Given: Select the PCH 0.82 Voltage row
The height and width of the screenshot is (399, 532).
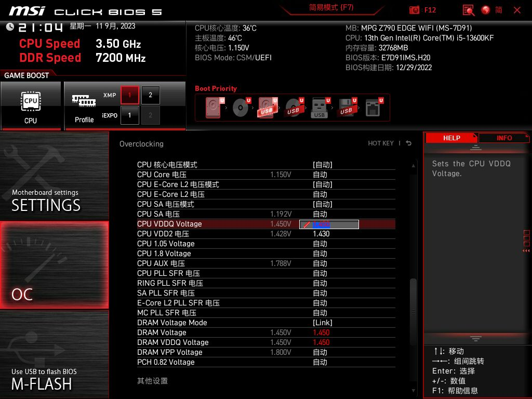Looking at the screenshot, I should tap(266, 362).
